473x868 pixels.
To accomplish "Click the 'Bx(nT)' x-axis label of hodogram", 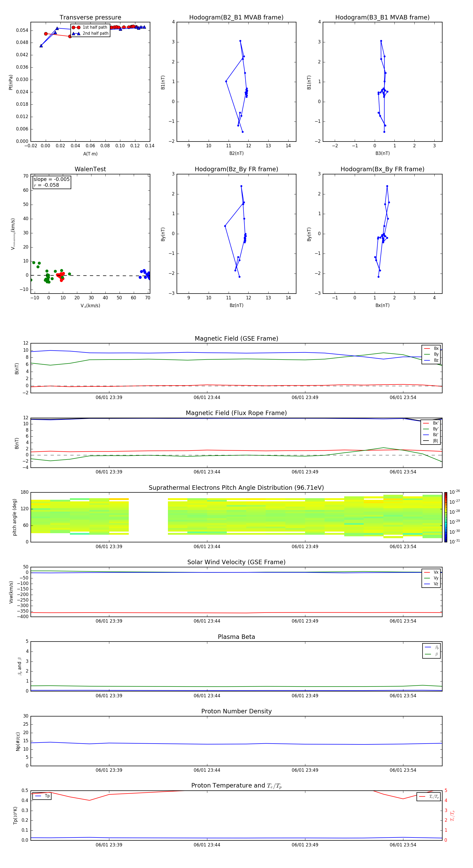I will [382, 305].
